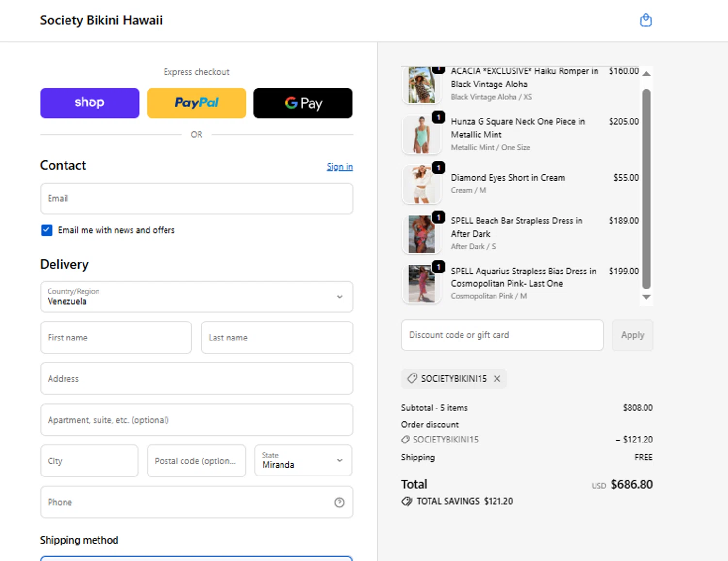Click the FREE shipping value
Image resolution: width=728 pixels, height=561 pixels.
click(x=643, y=457)
